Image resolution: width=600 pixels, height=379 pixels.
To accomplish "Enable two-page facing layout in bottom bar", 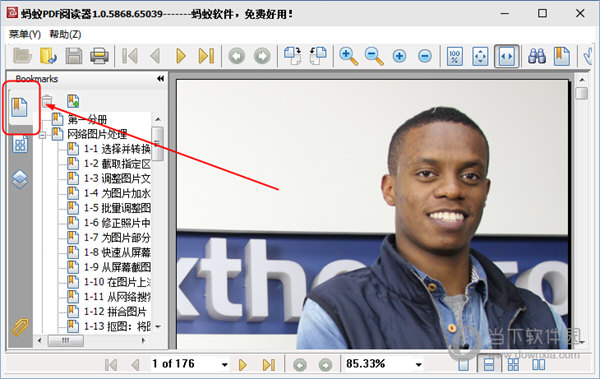I will pos(538,364).
